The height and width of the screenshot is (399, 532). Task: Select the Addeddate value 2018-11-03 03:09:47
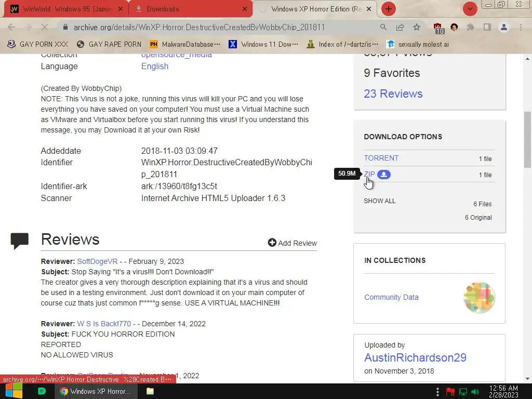[179, 151]
